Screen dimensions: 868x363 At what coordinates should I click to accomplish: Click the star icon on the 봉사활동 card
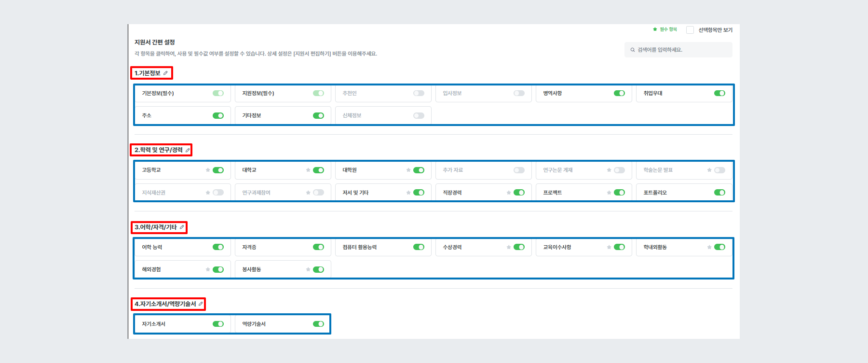click(x=308, y=269)
